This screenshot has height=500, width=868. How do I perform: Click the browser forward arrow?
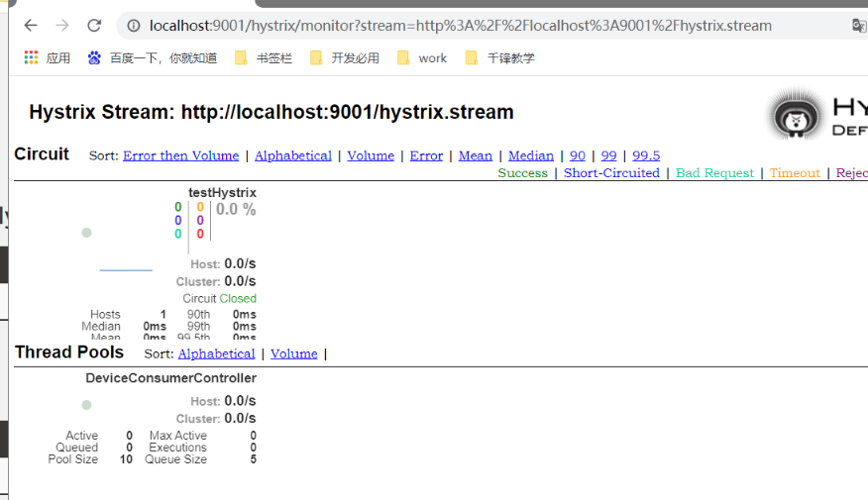point(62,26)
